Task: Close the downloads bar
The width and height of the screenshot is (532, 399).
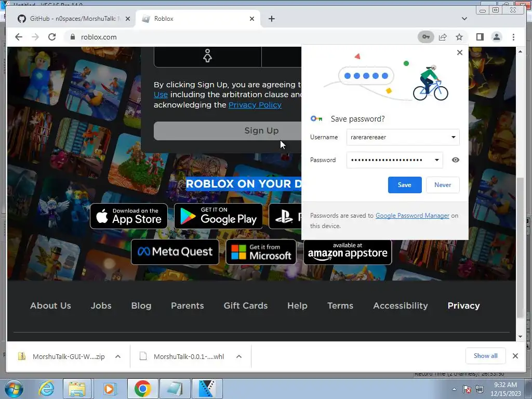Action: pos(515,356)
